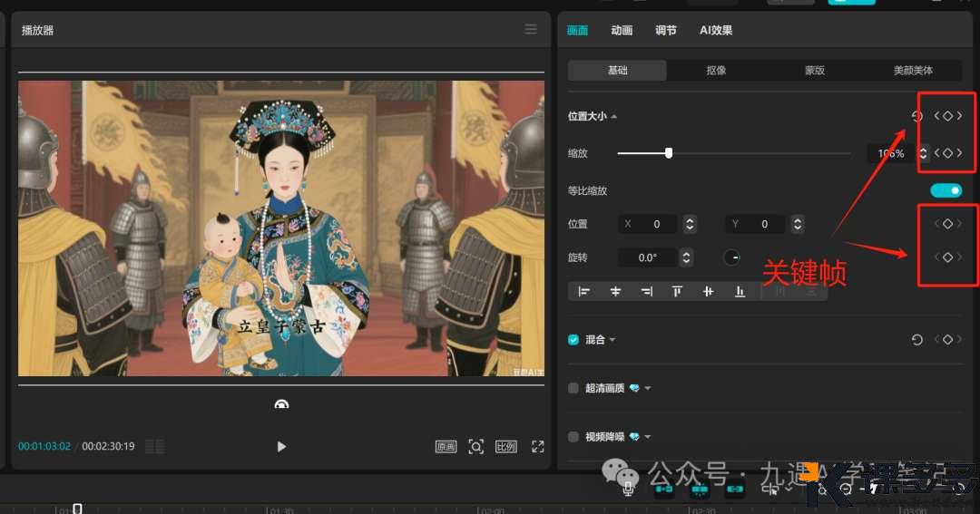Screen dimensions: 980x514
Task: Enter fullscreen preview with the expand icon
Action: click(x=537, y=447)
